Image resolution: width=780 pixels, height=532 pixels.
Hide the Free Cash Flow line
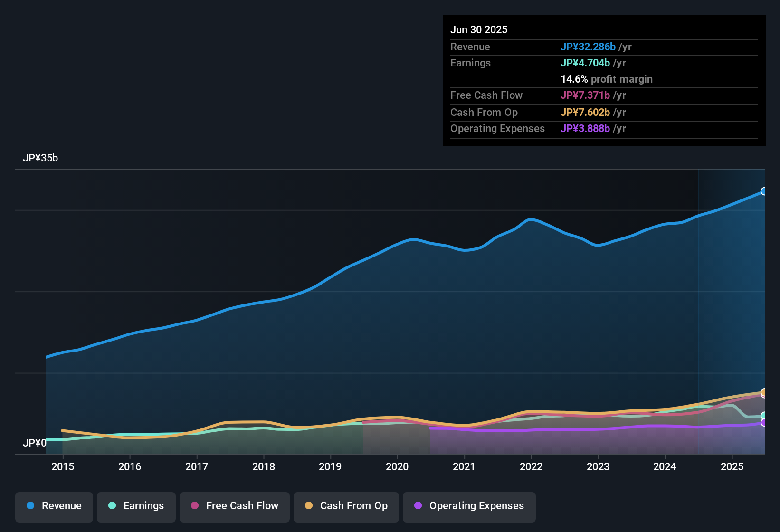234,506
